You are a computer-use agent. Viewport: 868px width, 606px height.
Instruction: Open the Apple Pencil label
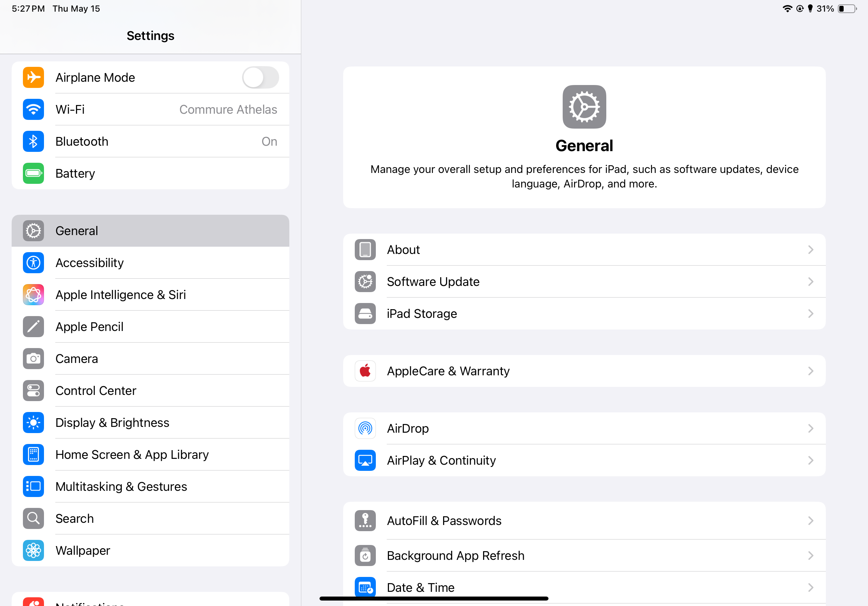[x=89, y=327]
